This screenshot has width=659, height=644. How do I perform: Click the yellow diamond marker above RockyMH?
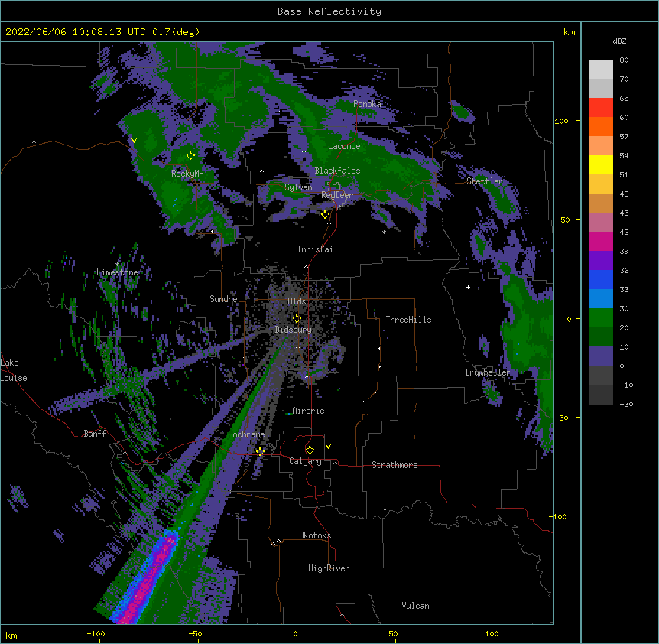pos(191,156)
